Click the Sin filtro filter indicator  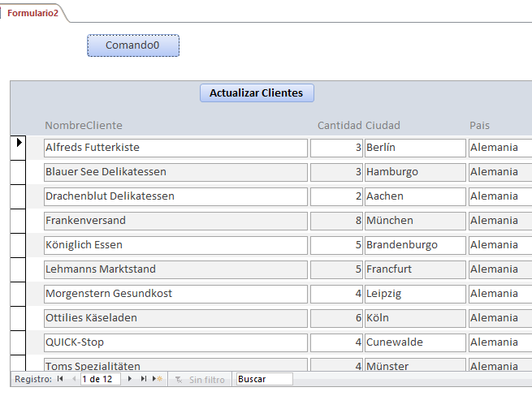(200, 380)
